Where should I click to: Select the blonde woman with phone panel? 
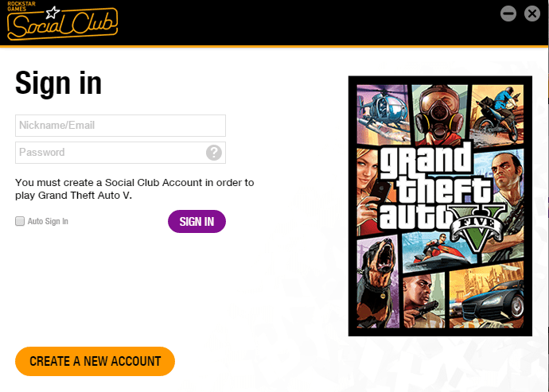point(368,191)
